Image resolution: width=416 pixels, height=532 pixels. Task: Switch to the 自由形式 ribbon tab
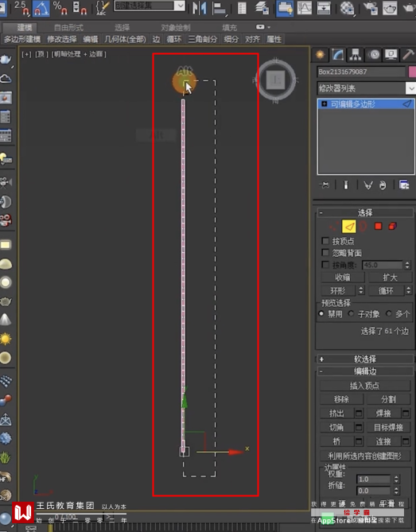pyautogui.click(x=68, y=28)
